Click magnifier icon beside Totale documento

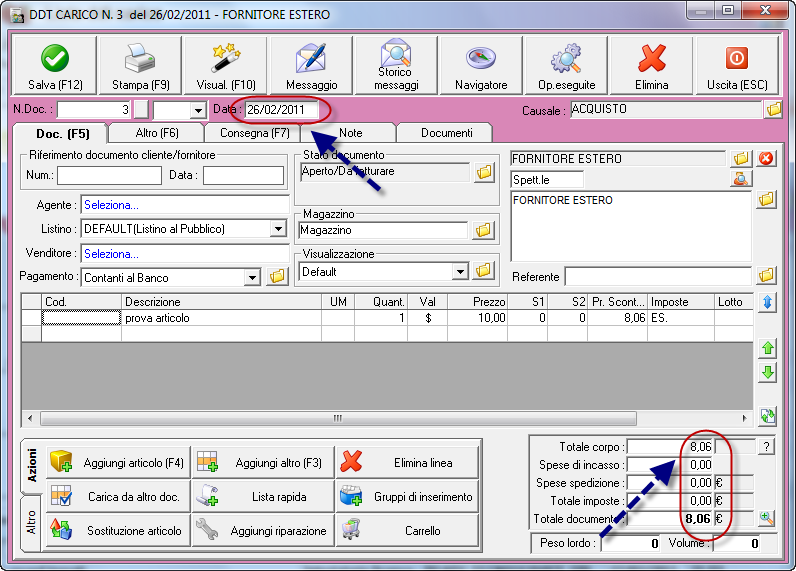pyautogui.click(x=767, y=518)
